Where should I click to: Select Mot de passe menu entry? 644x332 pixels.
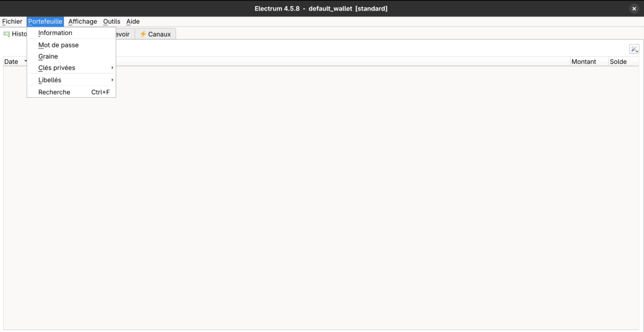click(71, 45)
